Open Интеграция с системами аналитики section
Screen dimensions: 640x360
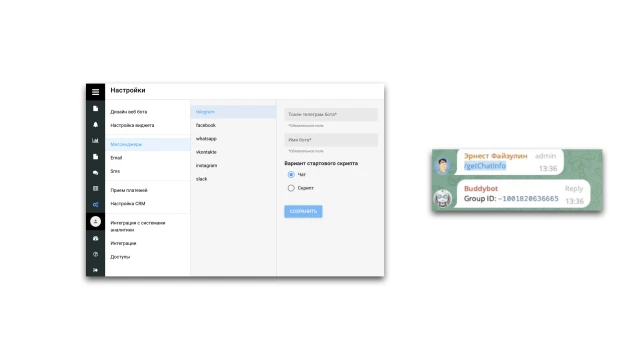point(138,227)
